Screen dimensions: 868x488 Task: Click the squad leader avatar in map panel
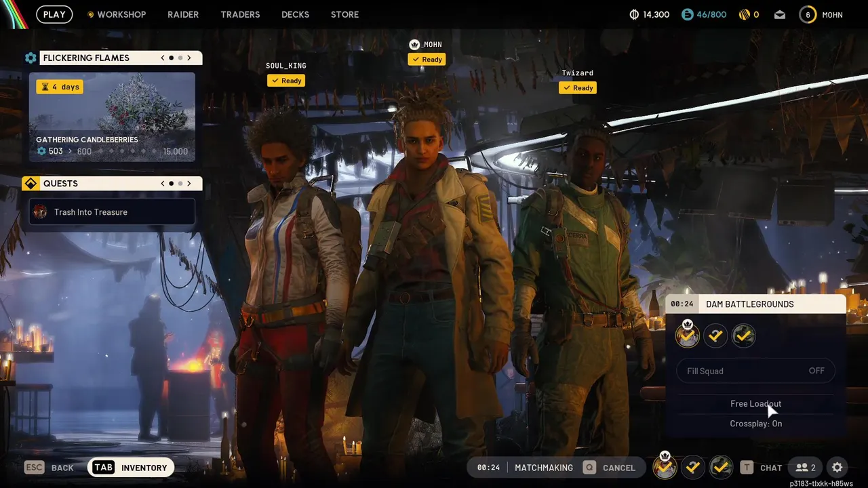[687, 335]
